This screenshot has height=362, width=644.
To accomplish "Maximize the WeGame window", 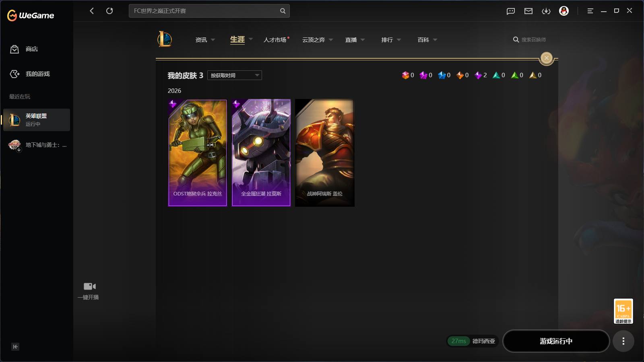I will pyautogui.click(x=617, y=11).
